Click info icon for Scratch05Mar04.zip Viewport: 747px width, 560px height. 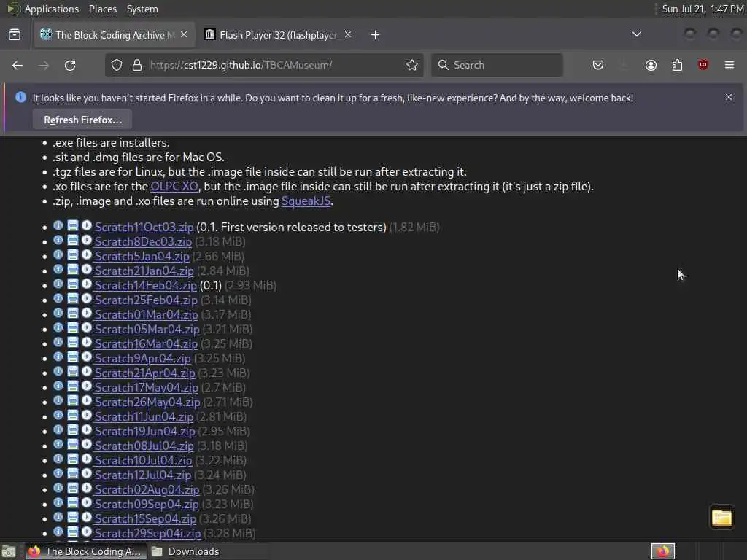[58, 327]
